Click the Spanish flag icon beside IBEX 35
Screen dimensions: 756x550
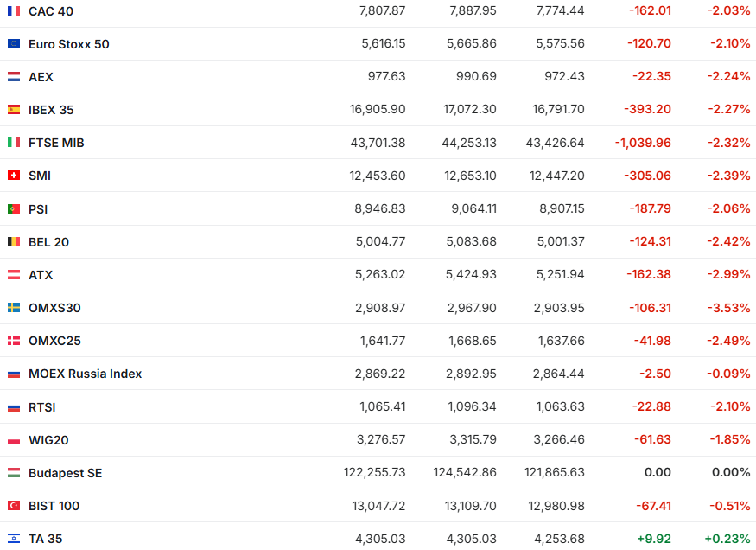click(14, 110)
